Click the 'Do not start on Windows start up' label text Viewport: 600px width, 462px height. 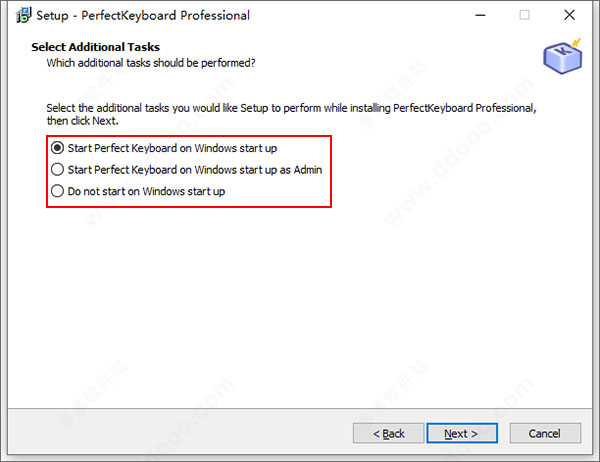(x=146, y=191)
